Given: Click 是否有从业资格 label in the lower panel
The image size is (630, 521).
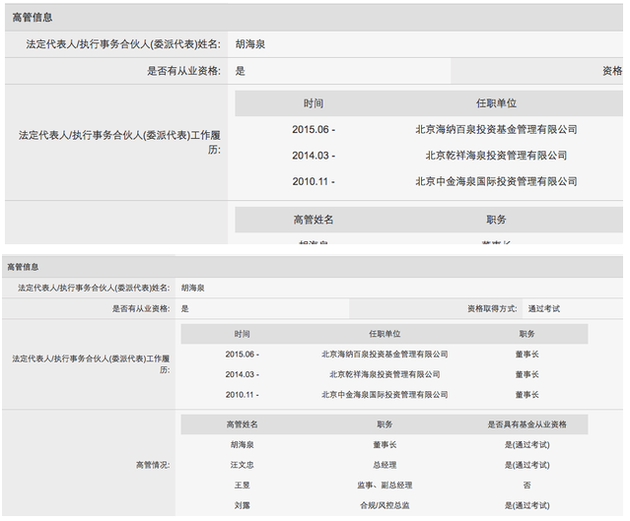Looking at the screenshot, I should click(141, 309).
